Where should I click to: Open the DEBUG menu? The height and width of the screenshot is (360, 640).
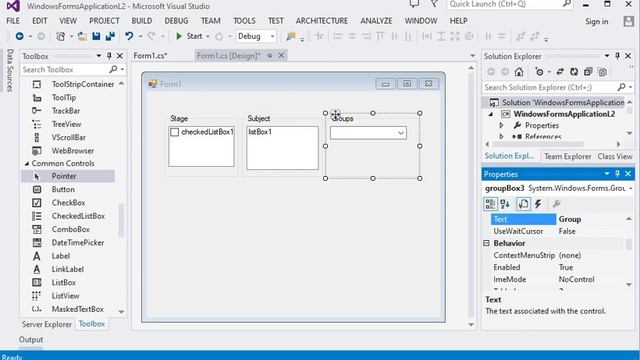tap(176, 21)
